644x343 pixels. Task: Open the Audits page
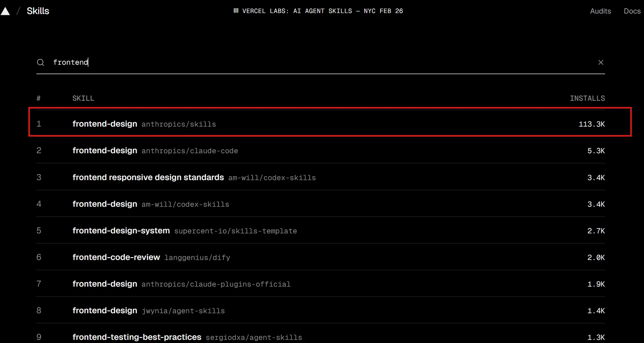coord(600,11)
